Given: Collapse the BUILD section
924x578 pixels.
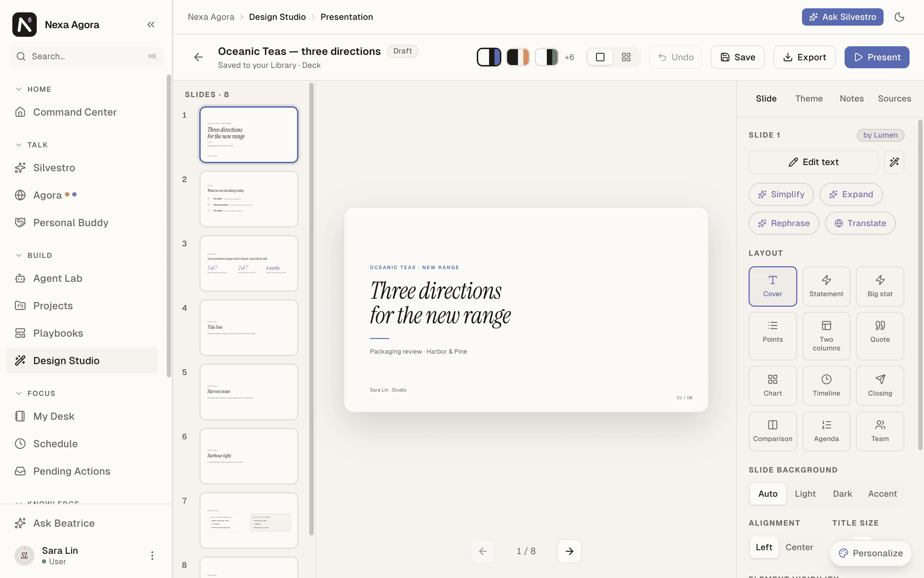Looking at the screenshot, I should click(33, 255).
